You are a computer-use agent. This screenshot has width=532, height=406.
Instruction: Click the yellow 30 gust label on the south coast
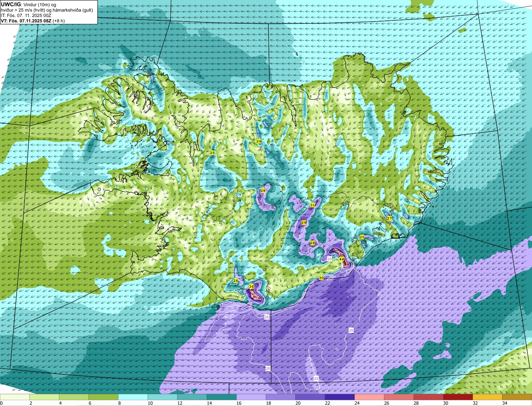(321, 278)
